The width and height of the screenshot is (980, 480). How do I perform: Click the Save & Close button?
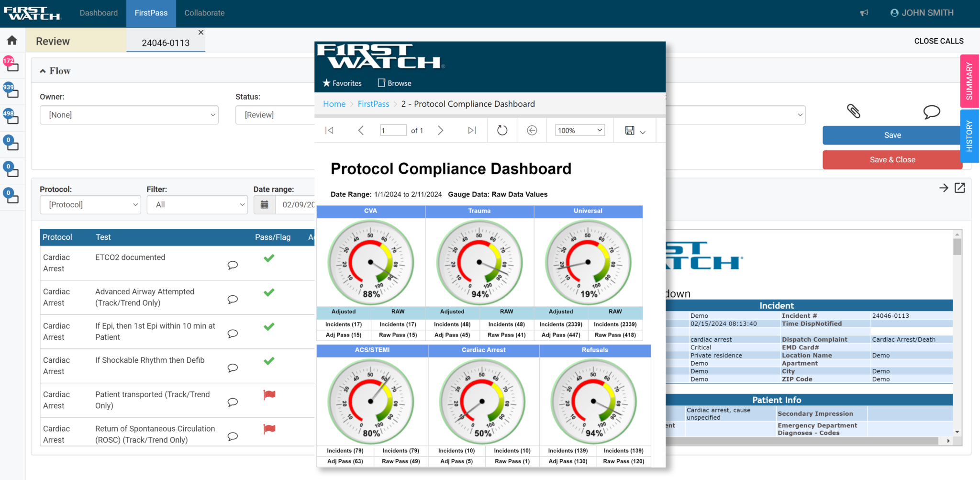[x=892, y=160]
